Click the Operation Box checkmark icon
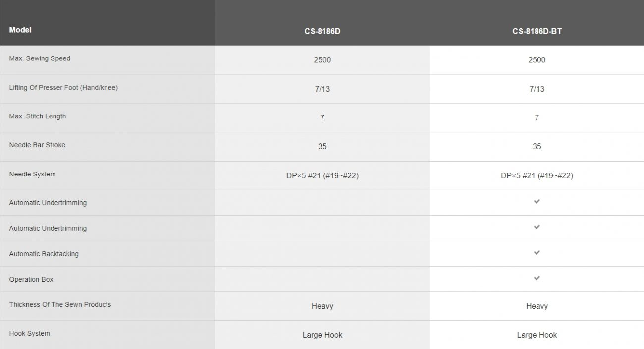Viewport: 644px width, 349px height. tap(537, 278)
